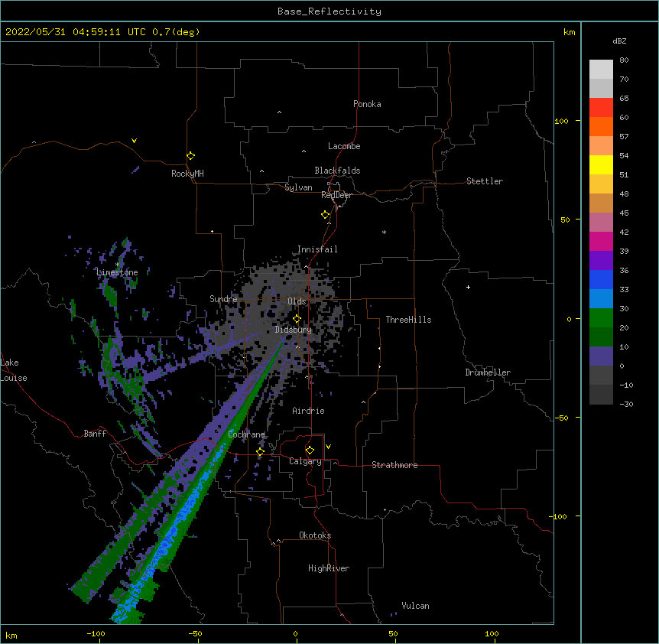
Task: Click the yellow marker left of Calgary
Action: pyautogui.click(x=260, y=452)
